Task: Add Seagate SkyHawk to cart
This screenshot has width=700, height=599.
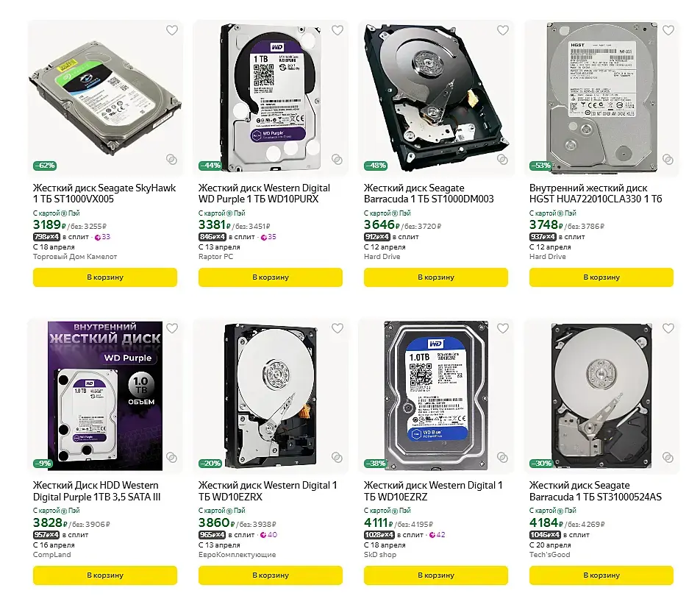Action: tap(105, 277)
